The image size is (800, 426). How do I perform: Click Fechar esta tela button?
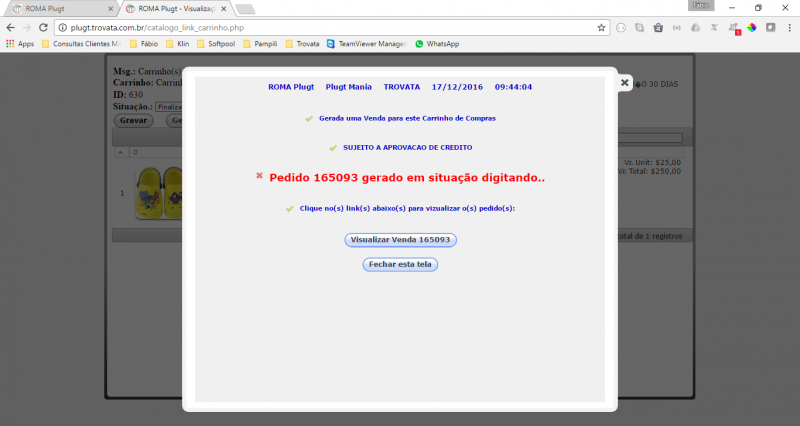click(x=400, y=264)
